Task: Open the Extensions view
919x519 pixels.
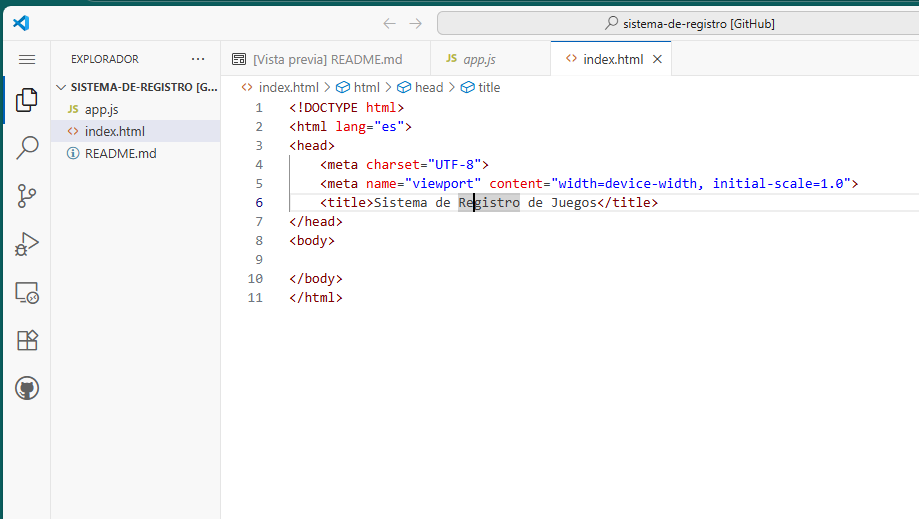Action: [x=27, y=340]
